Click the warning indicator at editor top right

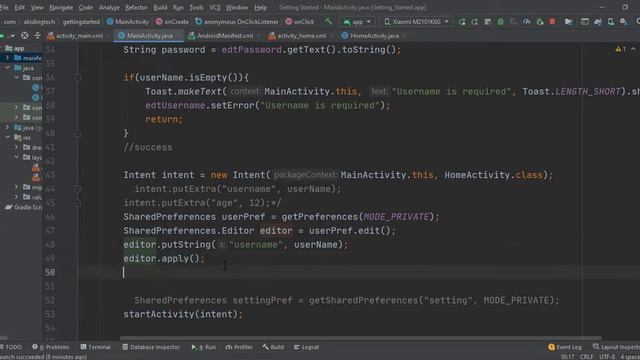click(620, 49)
